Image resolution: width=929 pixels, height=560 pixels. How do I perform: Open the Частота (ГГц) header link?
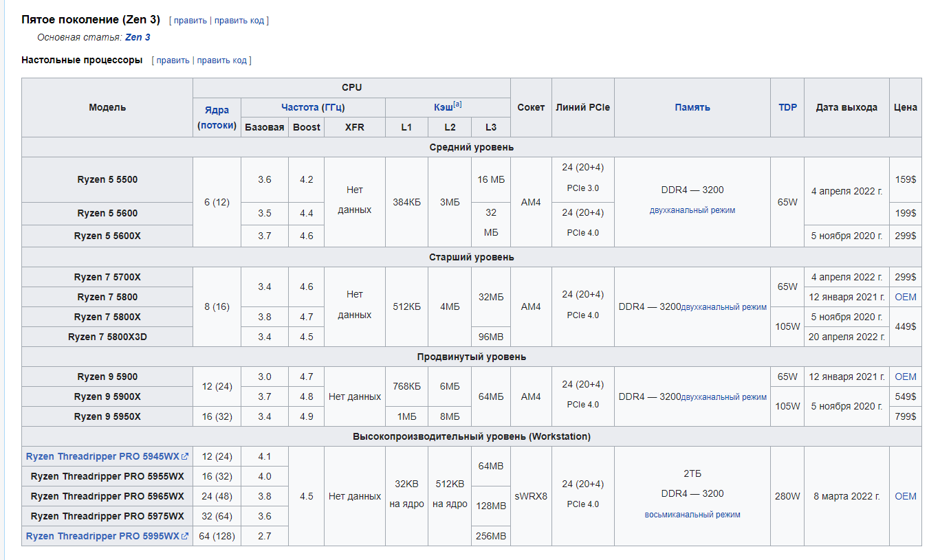(x=313, y=107)
